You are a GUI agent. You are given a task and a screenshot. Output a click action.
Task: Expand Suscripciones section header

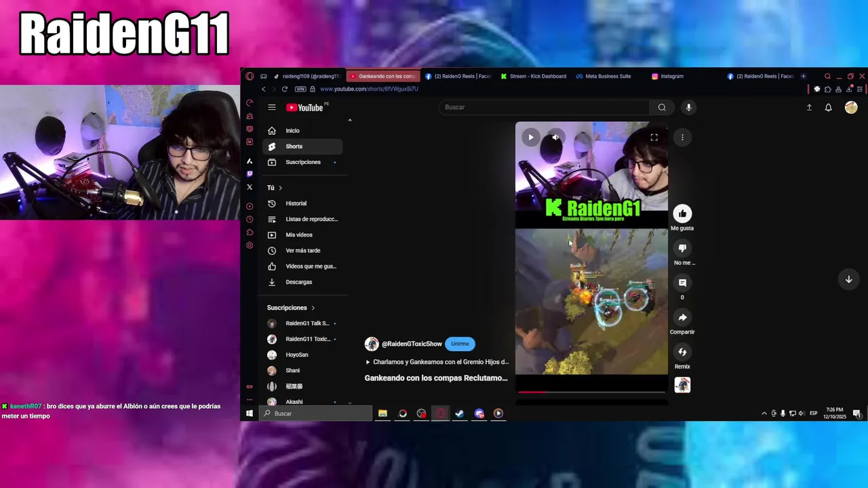[x=291, y=308]
